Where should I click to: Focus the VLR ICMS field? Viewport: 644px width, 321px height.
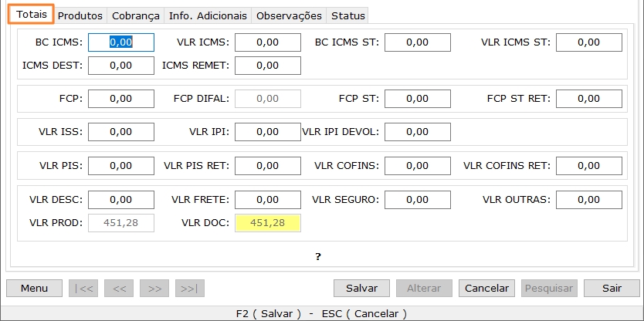click(x=267, y=42)
